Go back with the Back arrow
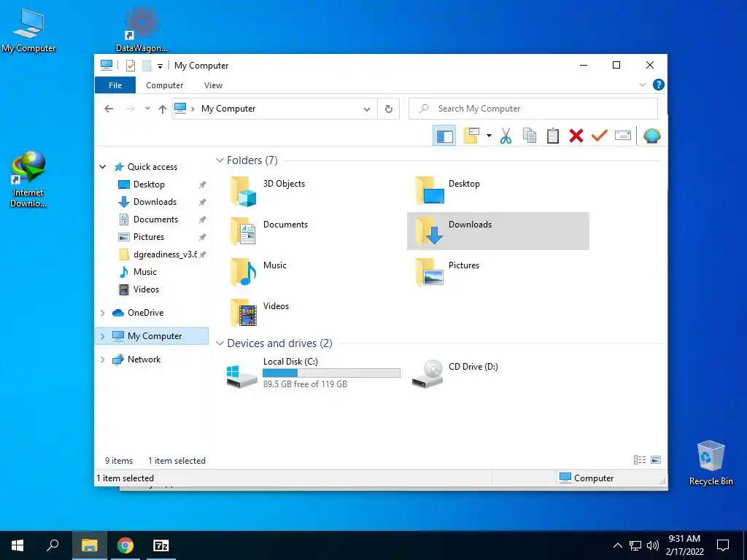This screenshot has height=560, width=747. tap(109, 109)
